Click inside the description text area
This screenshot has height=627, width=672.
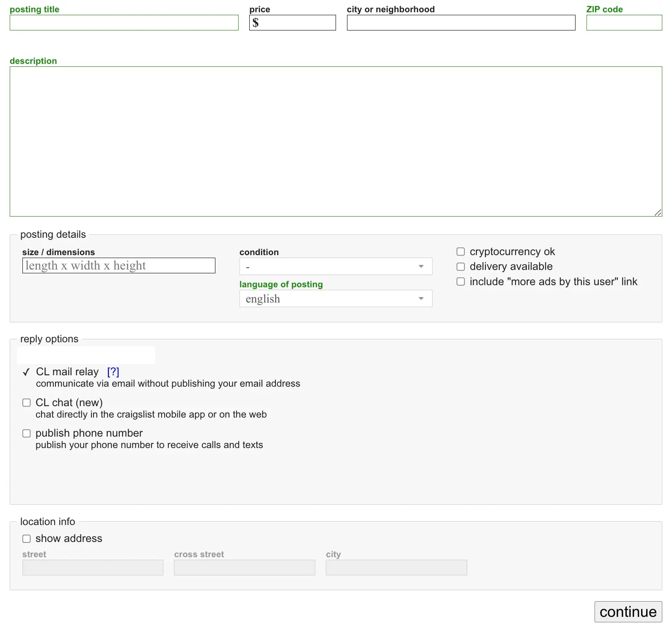pos(336,141)
